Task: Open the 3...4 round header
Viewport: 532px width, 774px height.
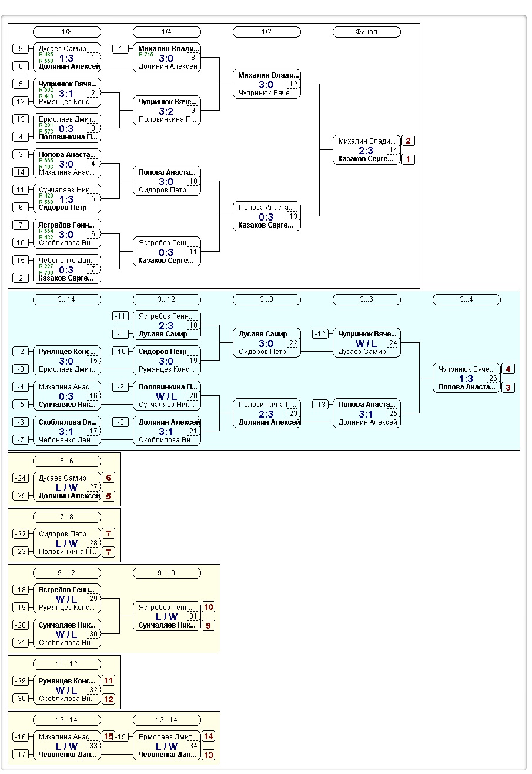Action: 467,299
